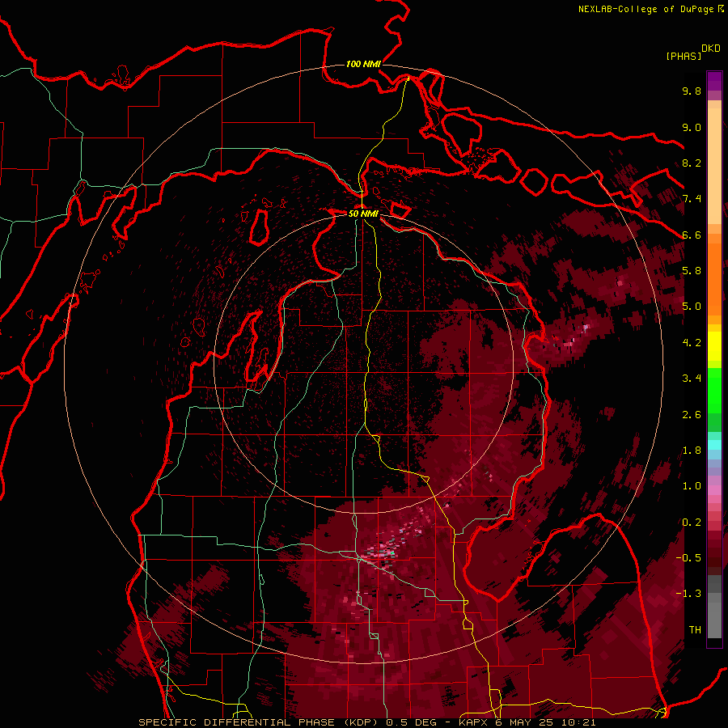Click the 5.0 scale value
Screen dimensions: 728x728
pyautogui.click(x=692, y=307)
